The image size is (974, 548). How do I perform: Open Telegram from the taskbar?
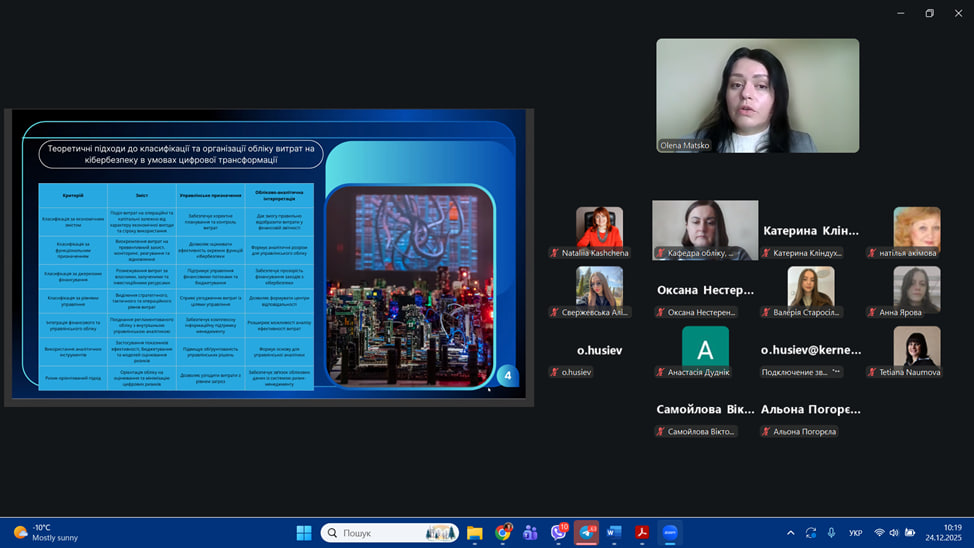pyautogui.click(x=586, y=533)
